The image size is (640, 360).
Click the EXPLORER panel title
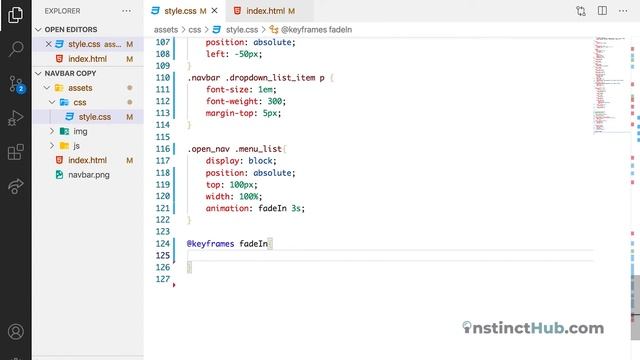click(62, 11)
